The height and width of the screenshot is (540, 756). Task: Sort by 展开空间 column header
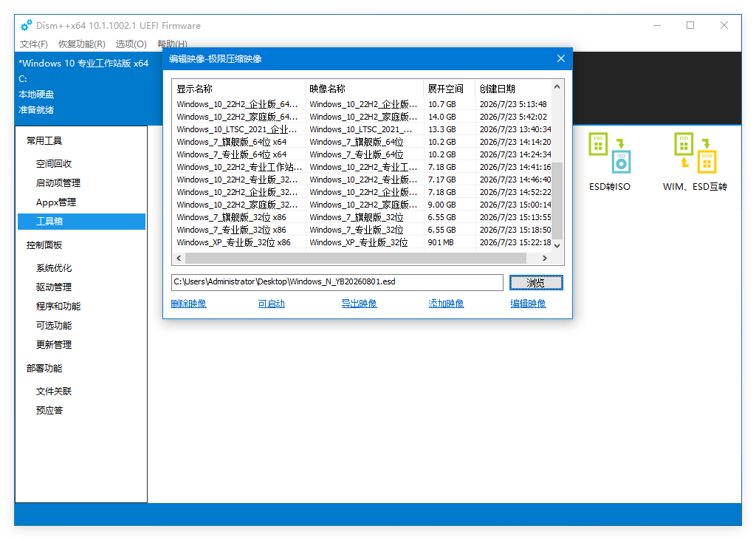[450, 89]
